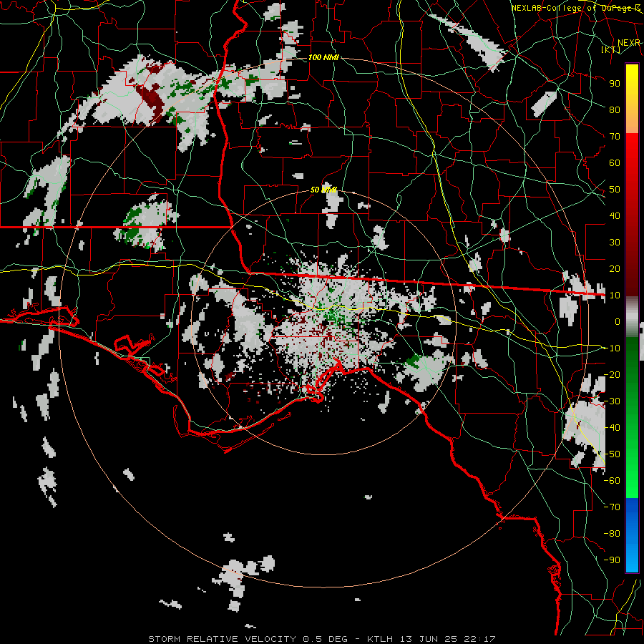Click the 80 value on the velocity scale

(x=615, y=109)
